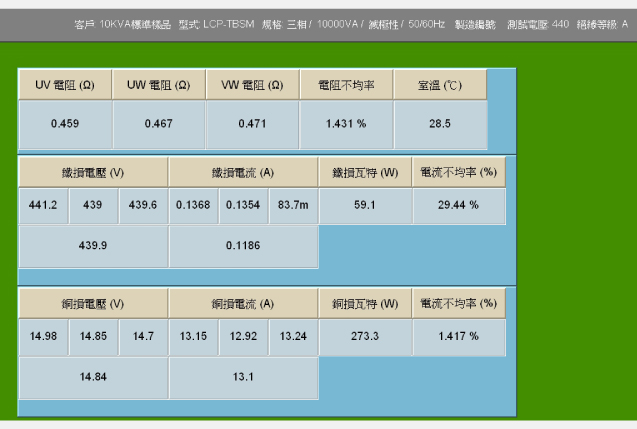Click the 83.7m current cell
Screen dimensions: 637x429
pyautogui.click(x=293, y=205)
